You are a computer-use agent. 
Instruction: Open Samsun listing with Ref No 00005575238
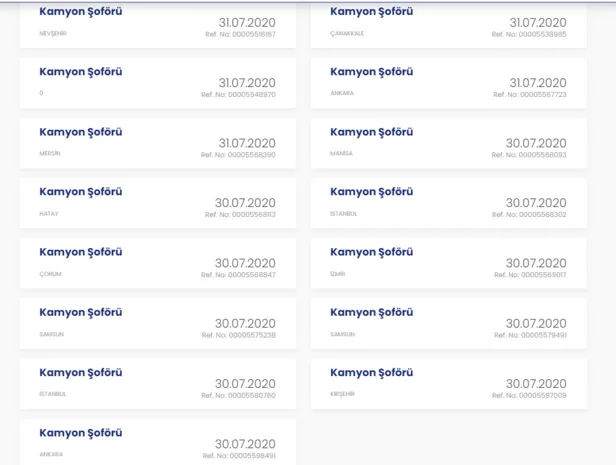[80, 312]
